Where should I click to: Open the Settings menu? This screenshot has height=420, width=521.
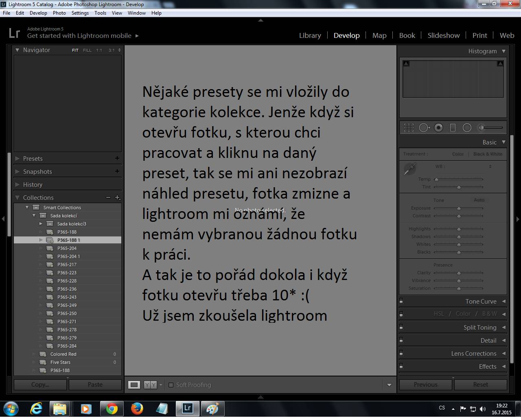point(80,13)
